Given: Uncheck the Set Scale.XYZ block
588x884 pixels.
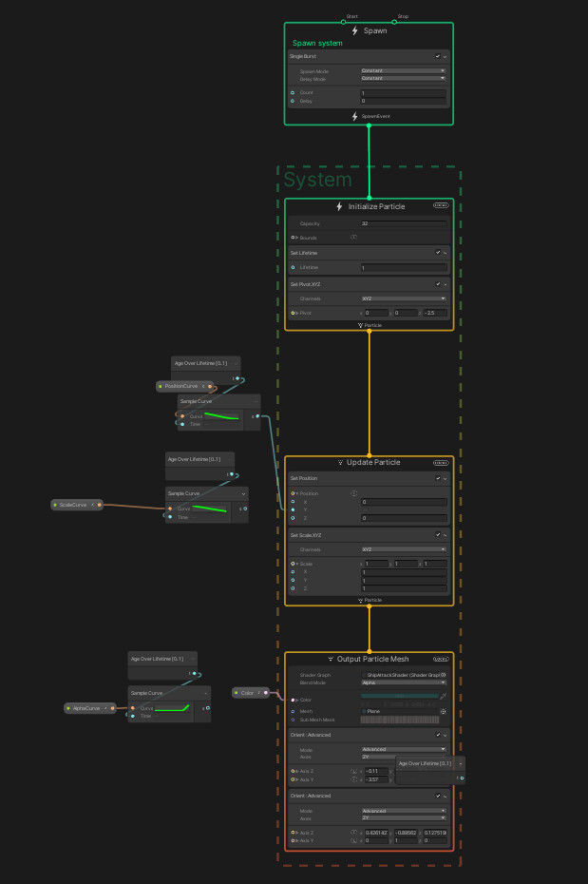Looking at the screenshot, I should pos(438,534).
